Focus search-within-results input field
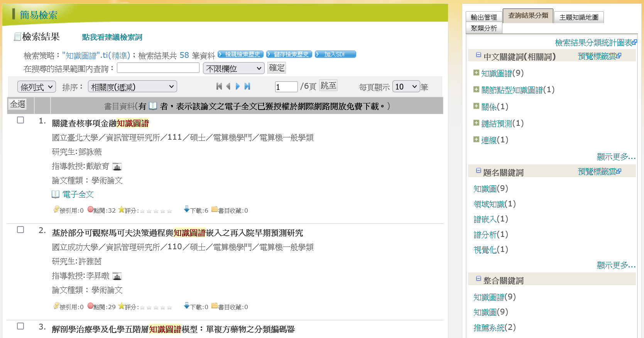Screen dimensions: 644x338 pos(158,68)
